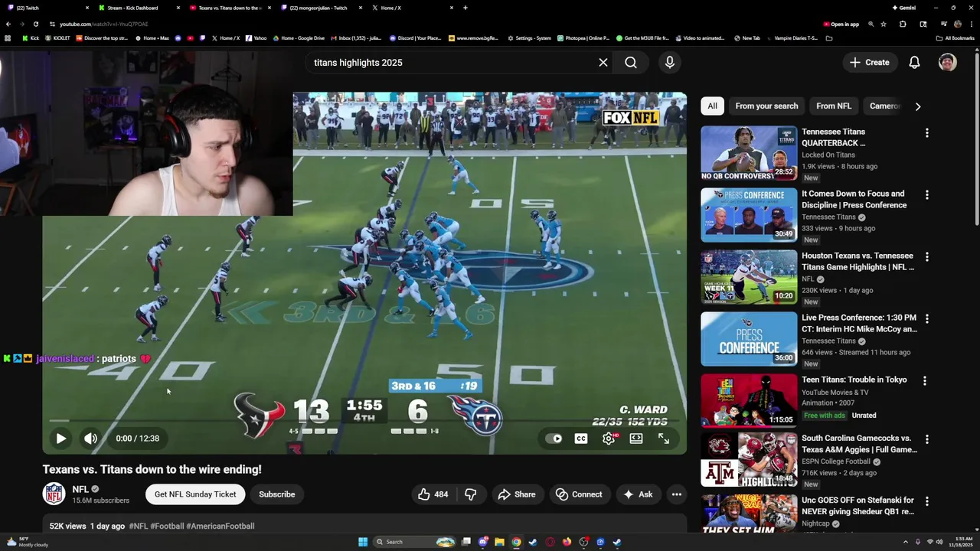Viewport: 980px width, 551px height.
Task: Open a new browser tab with plus
Action: point(465,8)
